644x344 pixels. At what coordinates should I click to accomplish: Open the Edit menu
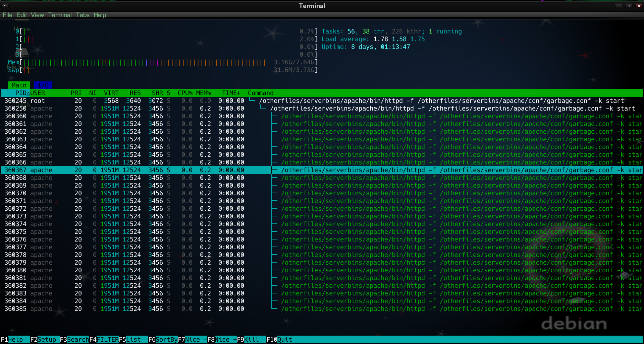(21, 15)
